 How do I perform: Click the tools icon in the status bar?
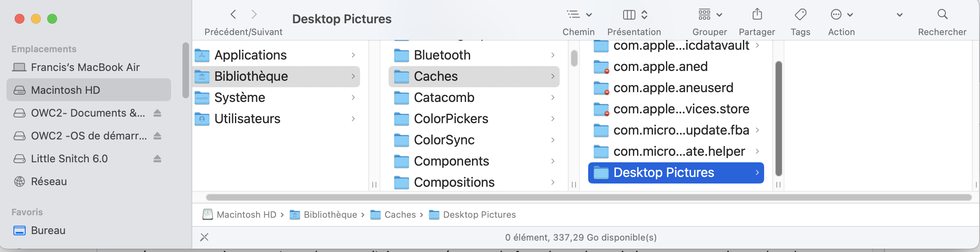(204, 237)
